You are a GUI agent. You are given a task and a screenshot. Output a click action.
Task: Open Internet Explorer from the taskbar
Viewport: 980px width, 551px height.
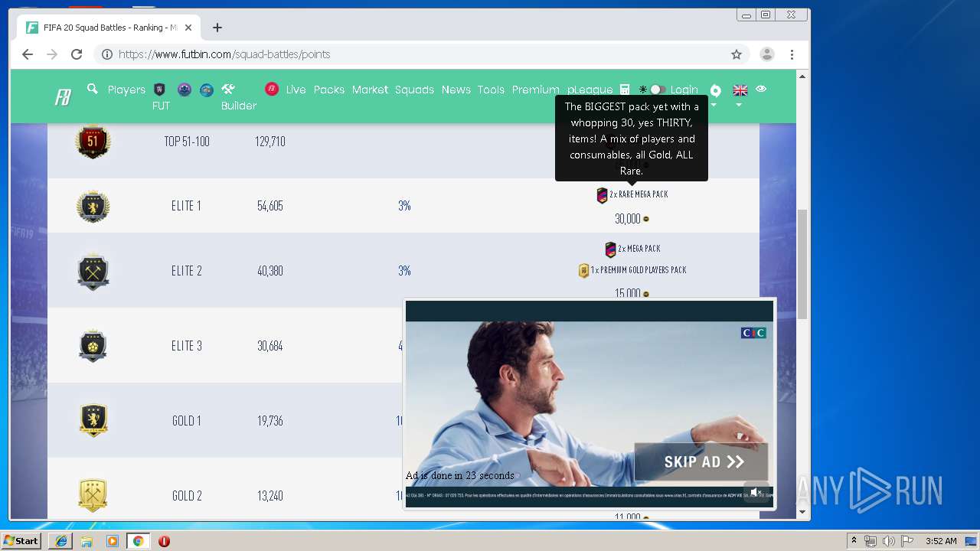tap(61, 541)
